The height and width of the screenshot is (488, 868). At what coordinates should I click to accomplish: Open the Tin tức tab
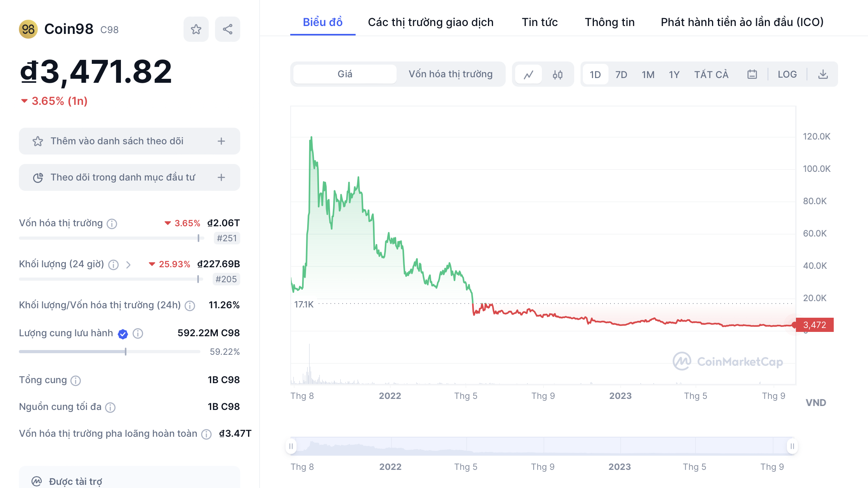[x=540, y=22]
